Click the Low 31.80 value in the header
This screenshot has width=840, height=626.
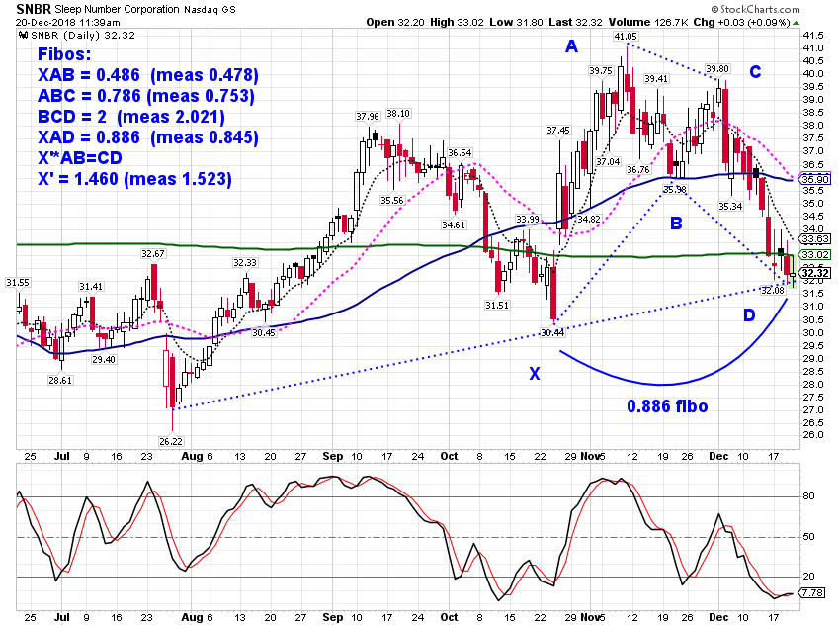tap(517, 22)
